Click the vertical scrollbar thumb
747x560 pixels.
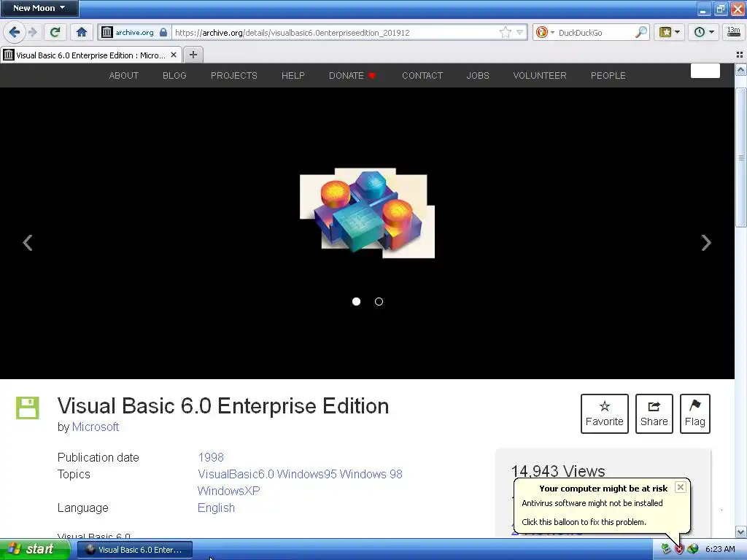pyautogui.click(x=741, y=157)
